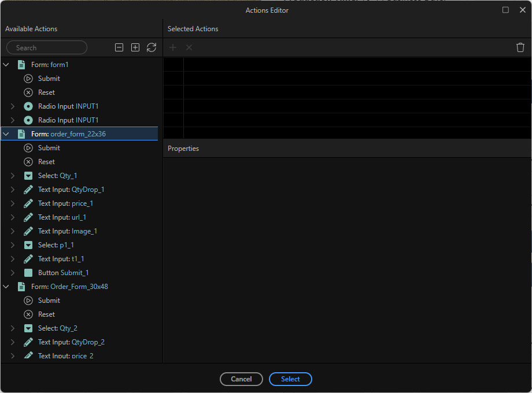532x393 pixels.
Task: Refresh the Available Actions tree
Action: click(x=152, y=47)
